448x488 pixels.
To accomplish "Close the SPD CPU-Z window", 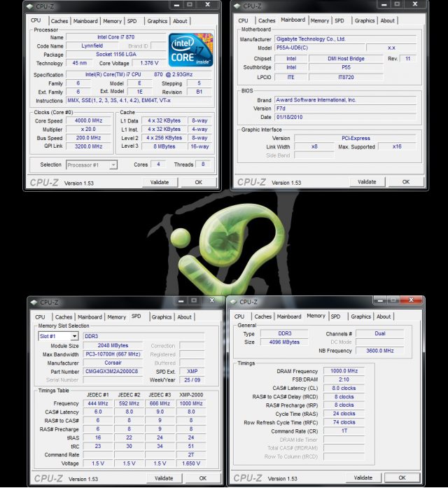I will coord(212,300).
